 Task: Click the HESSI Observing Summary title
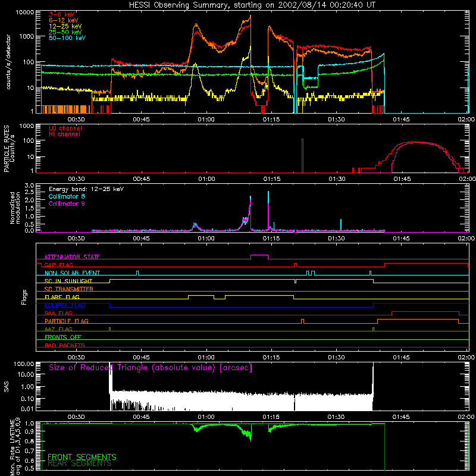(252, 5)
